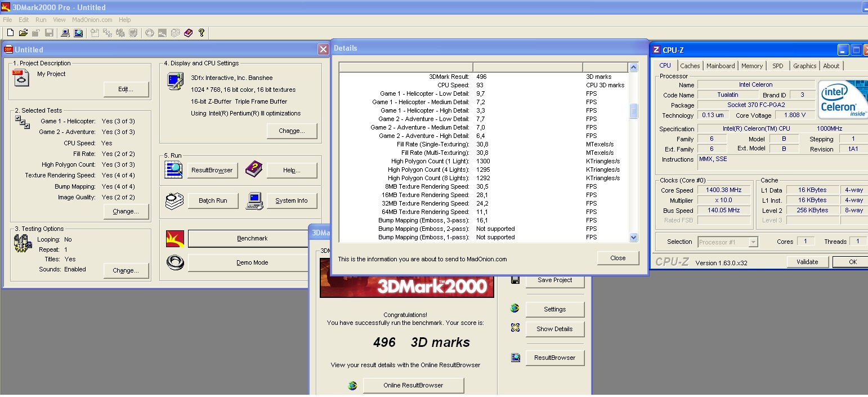The height and width of the screenshot is (397, 868).
Task: Switch to the Memory tab in CPU-Z
Action: click(751, 66)
